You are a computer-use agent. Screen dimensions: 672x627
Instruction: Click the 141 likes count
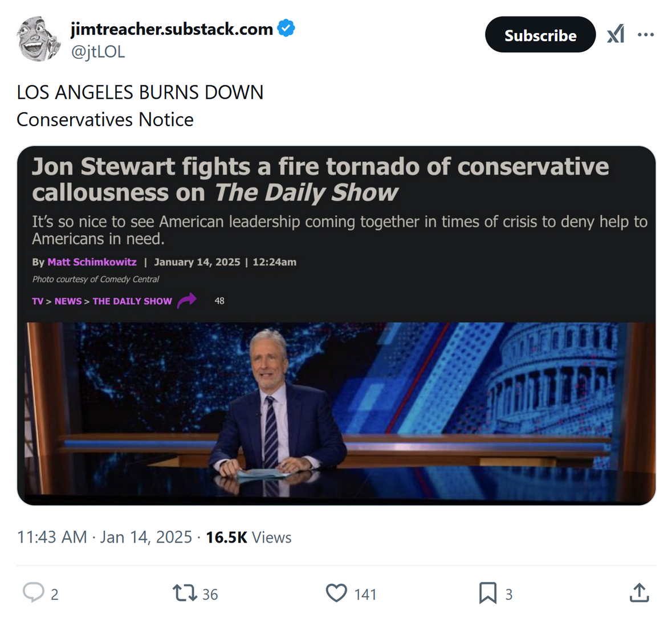coord(365,595)
